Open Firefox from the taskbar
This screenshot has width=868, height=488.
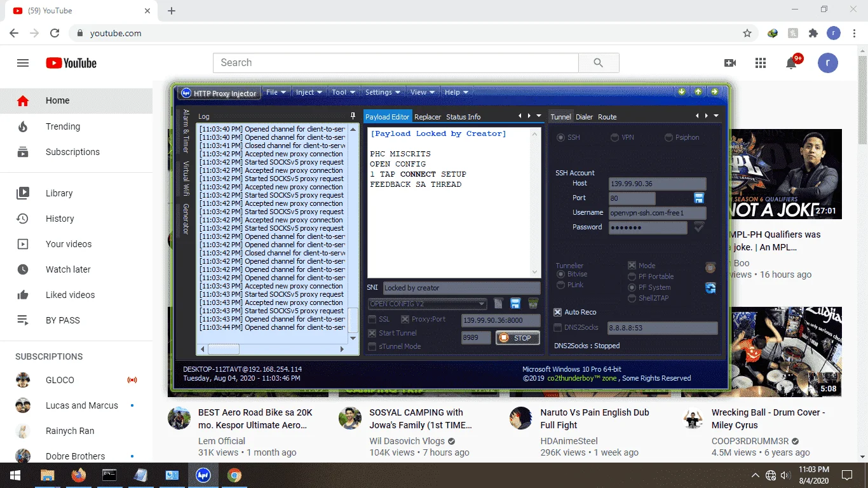click(79, 475)
